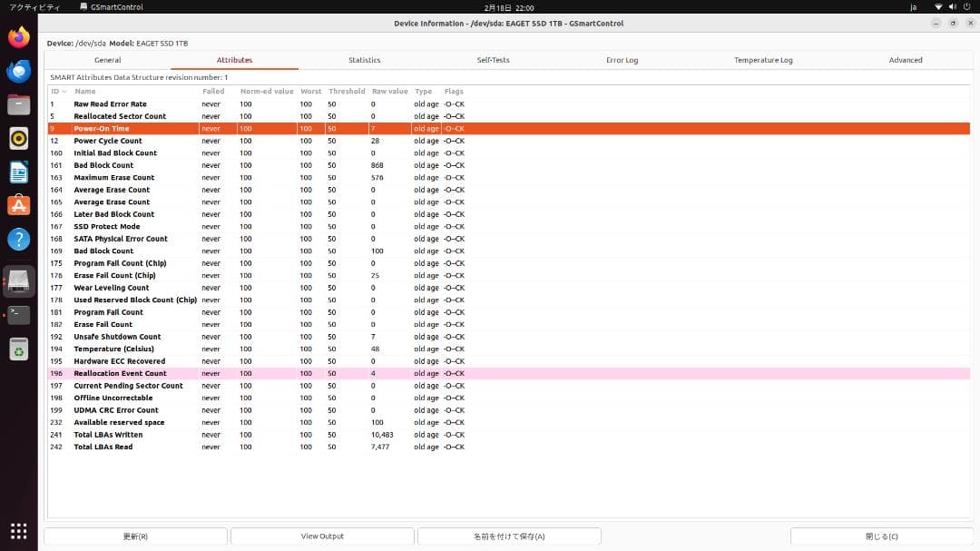Switch to the Temperature Log tab
This screenshot has width=980, height=551.
pos(763,60)
